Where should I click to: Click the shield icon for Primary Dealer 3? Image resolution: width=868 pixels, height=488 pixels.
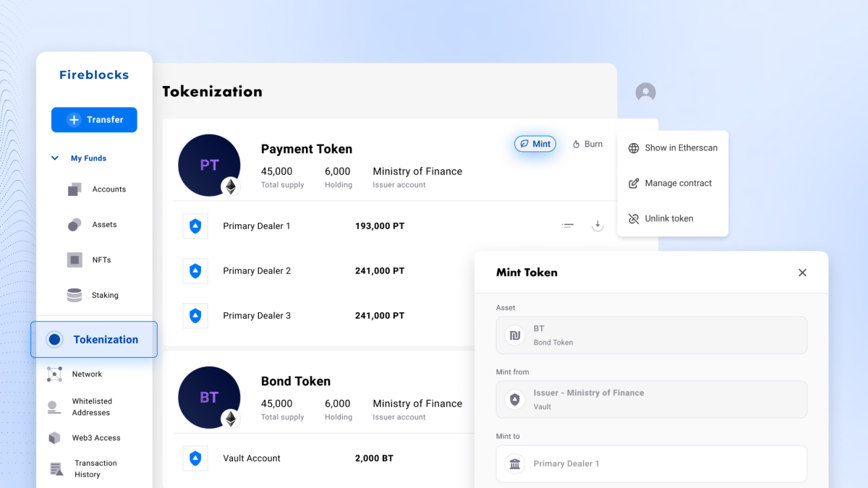(195, 316)
